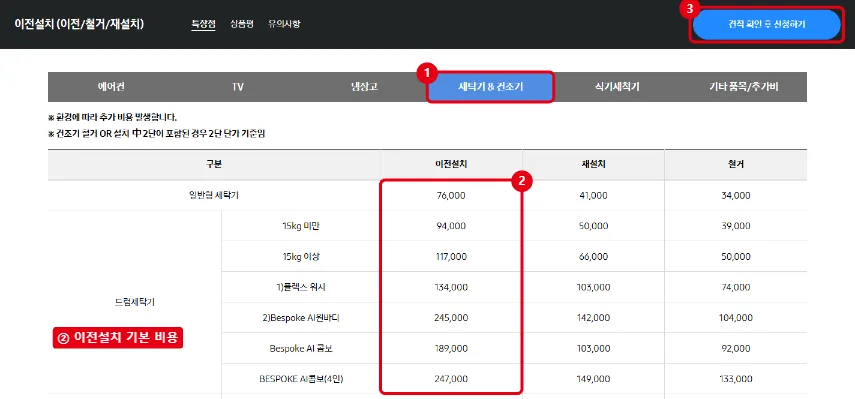Click the 189,000 price cell
The image size is (855, 399).
point(451,348)
